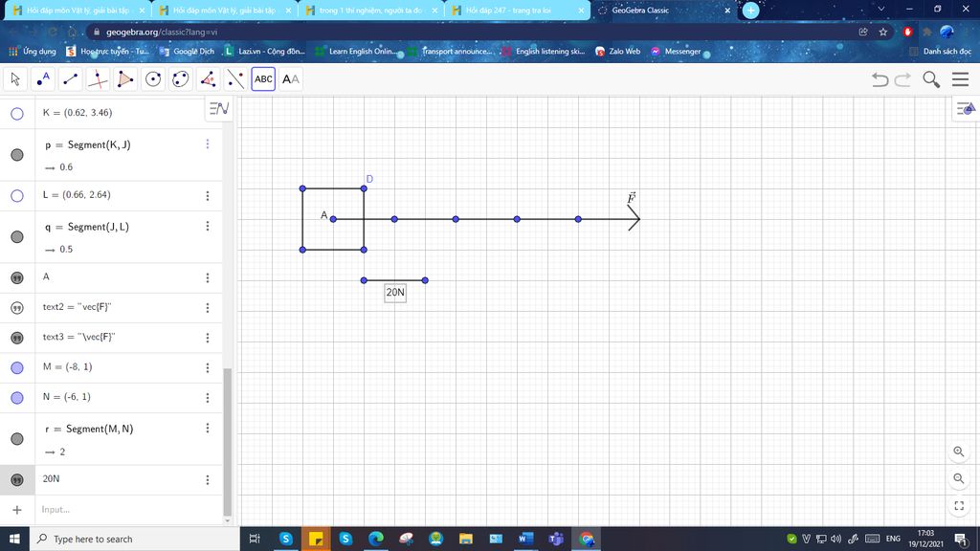Viewport: 980px width, 551px height.
Task: Open the Google Dịch bookmark
Action: click(187, 52)
